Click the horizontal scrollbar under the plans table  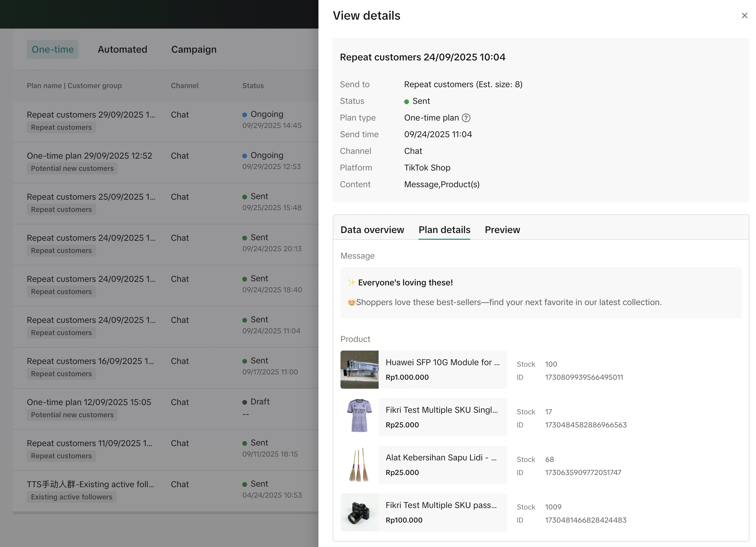point(165,513)
